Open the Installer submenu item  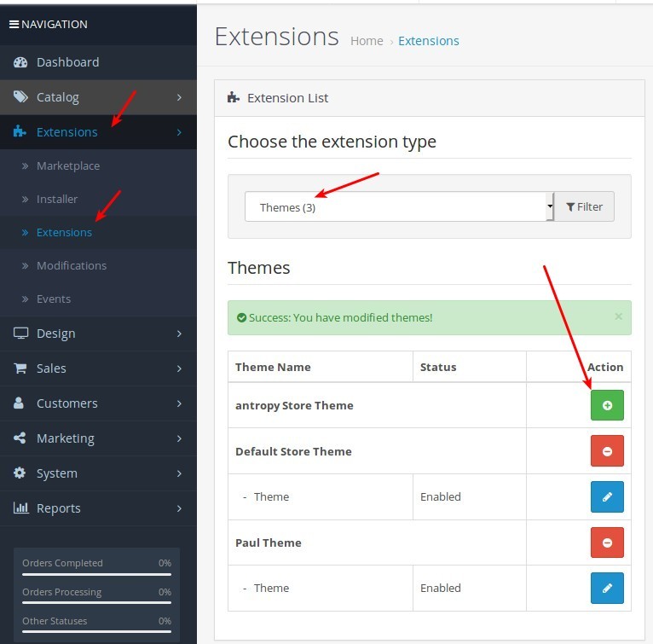coord(98,200)
